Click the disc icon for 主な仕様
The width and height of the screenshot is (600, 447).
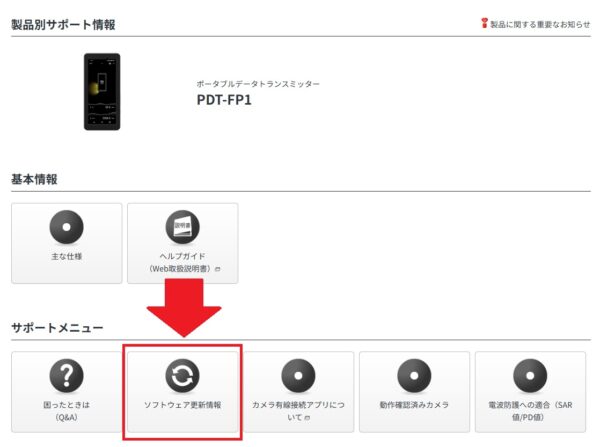[x=67, y=227]
